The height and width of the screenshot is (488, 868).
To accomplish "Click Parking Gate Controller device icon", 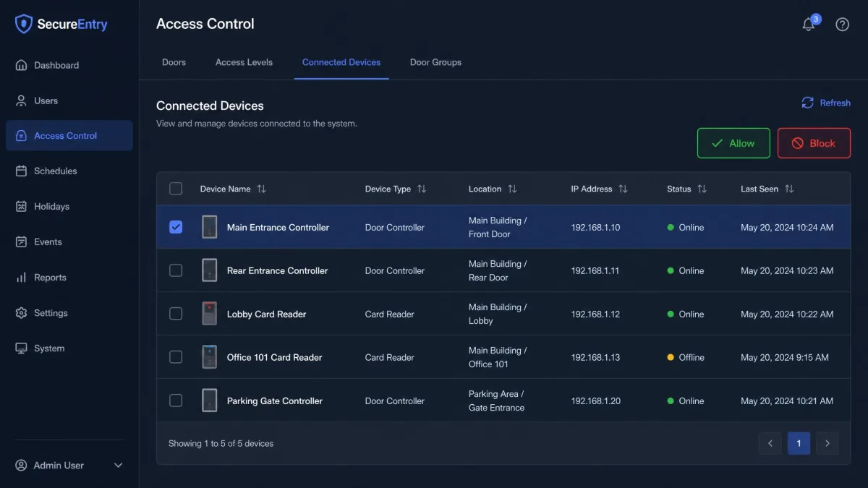I will point(209,401).
